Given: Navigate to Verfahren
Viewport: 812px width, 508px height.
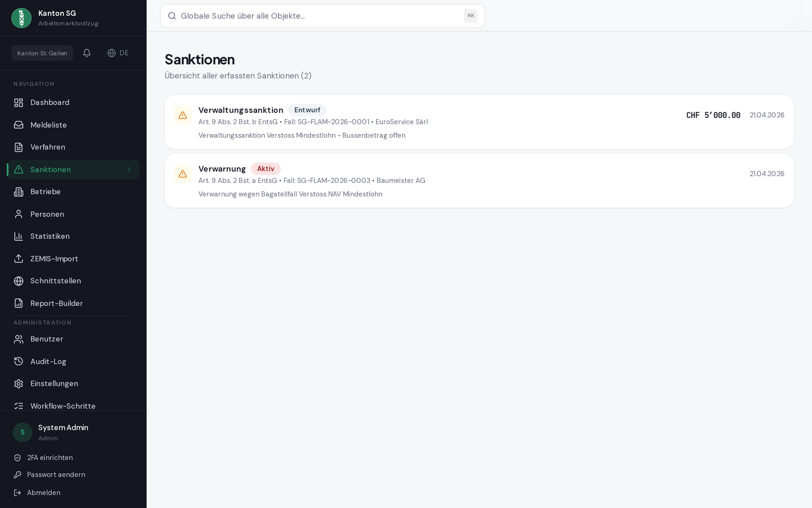Looking at the screenshot, I should coord(73,147).
